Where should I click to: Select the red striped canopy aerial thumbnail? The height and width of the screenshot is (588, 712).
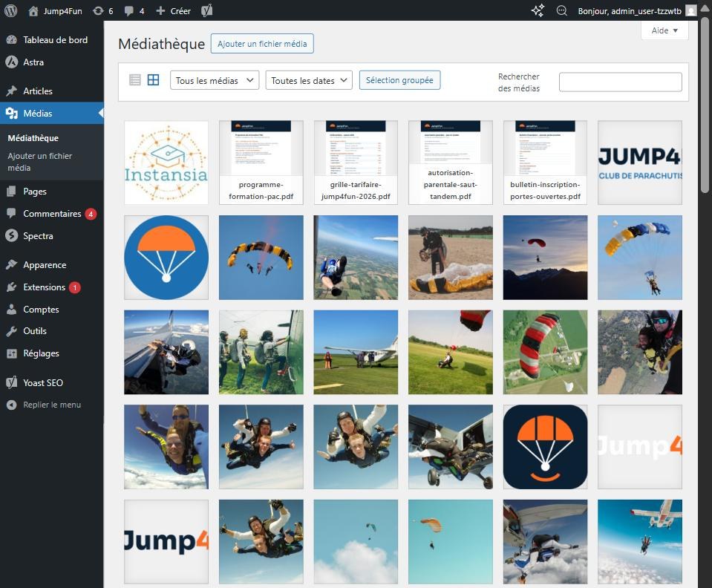pyautogui.click(x=546, y=352)
